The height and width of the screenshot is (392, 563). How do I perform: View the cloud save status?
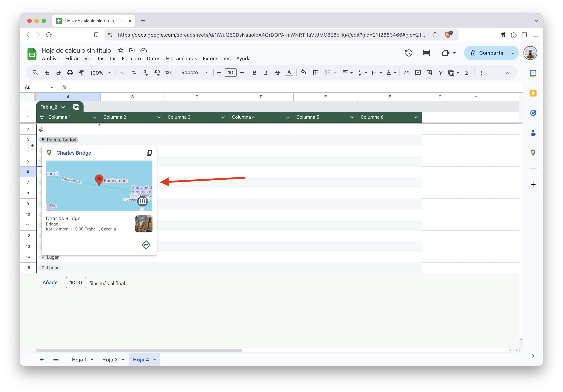pos(143,50)
